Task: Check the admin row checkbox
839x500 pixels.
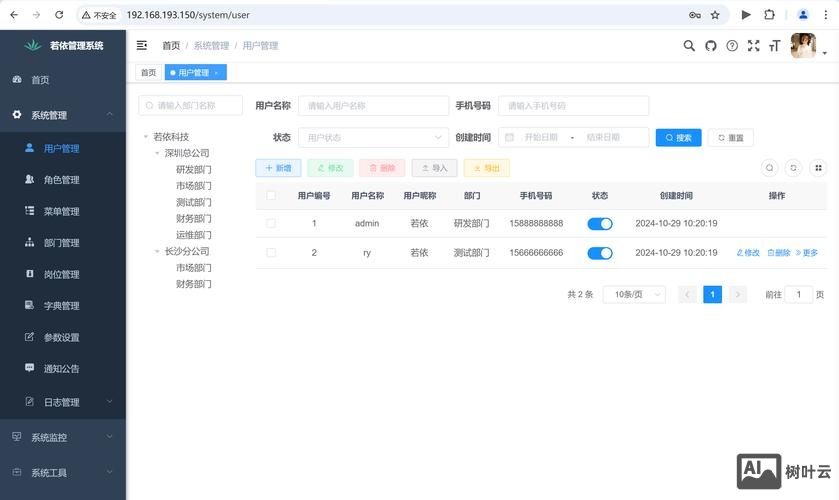Action: (271, 223)
